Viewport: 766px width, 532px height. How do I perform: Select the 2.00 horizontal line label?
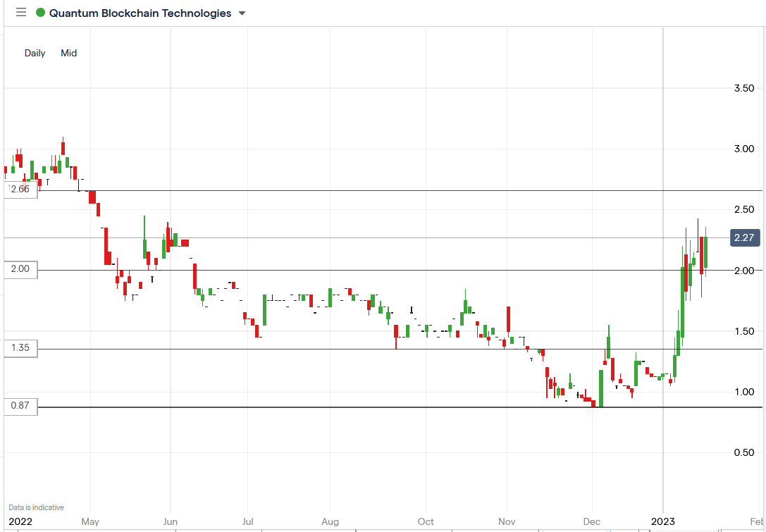click(20, 269)
